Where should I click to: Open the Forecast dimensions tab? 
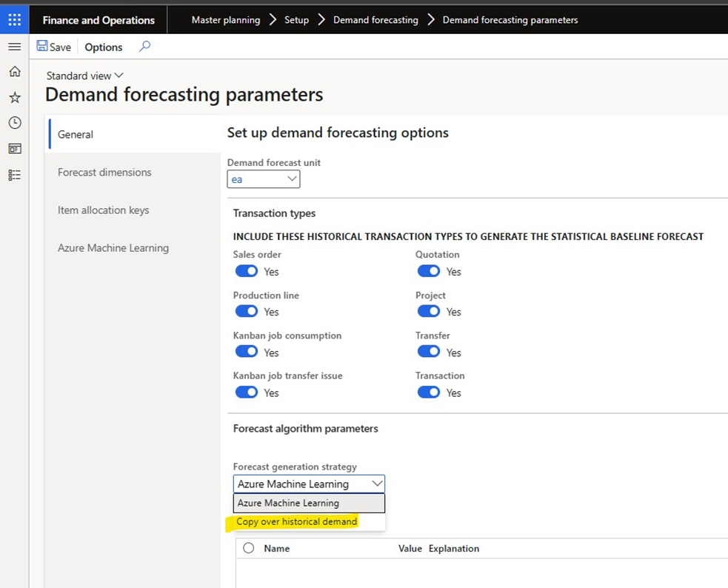click(x=133, y=172)
